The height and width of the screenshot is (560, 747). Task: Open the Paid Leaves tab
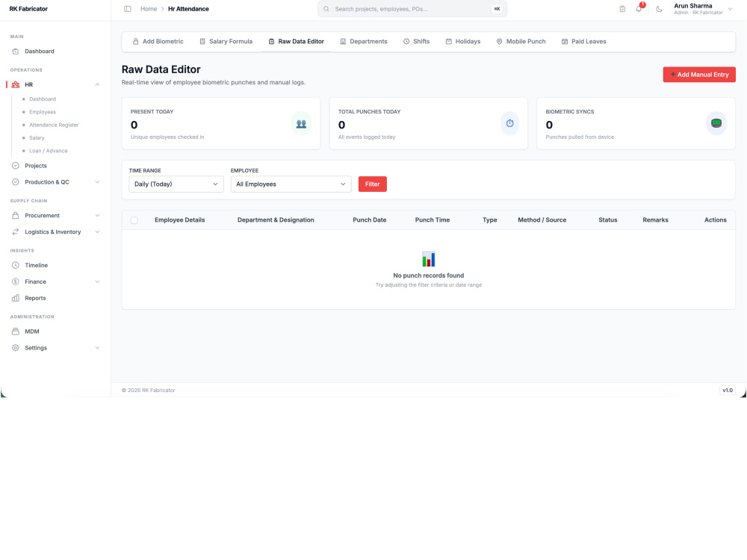coord(583,41)
